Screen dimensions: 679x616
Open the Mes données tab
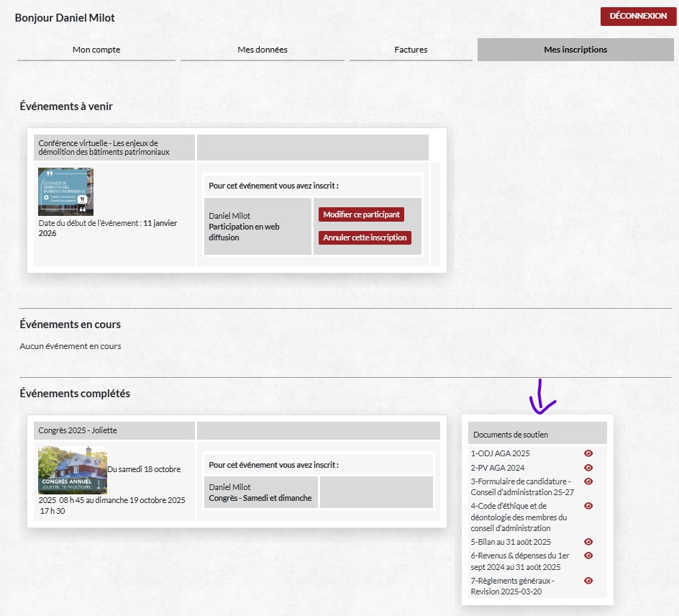pos(263,50)
